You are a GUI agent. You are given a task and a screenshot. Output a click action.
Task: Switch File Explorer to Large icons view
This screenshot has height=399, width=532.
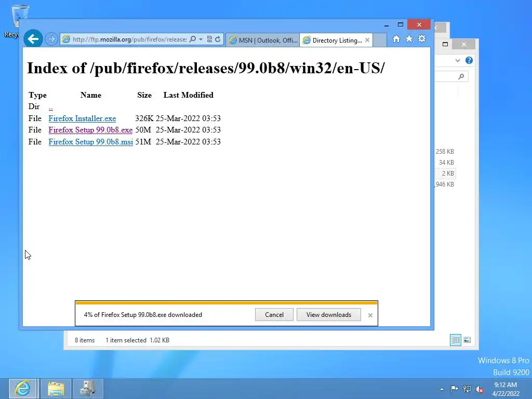[467, 340]
